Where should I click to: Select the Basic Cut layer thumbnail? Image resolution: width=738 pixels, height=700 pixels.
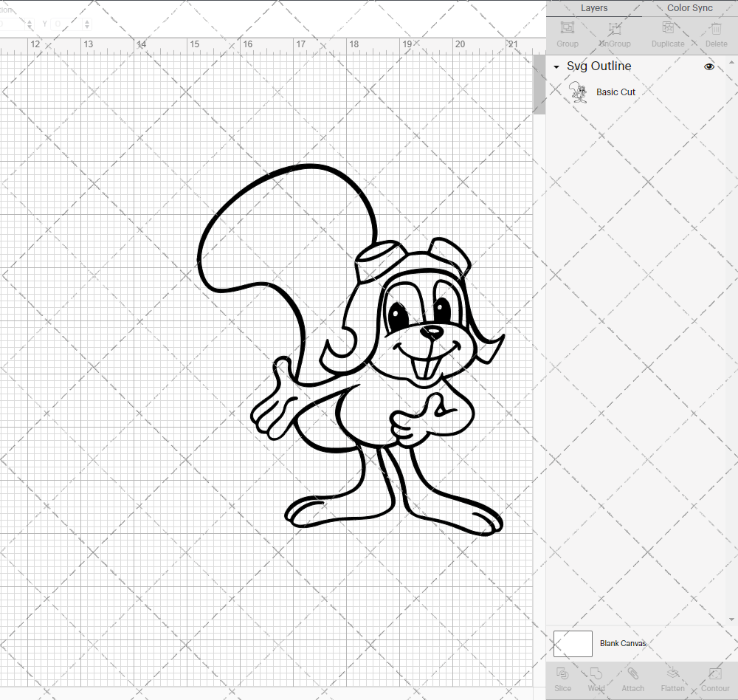tap(579, 92)
